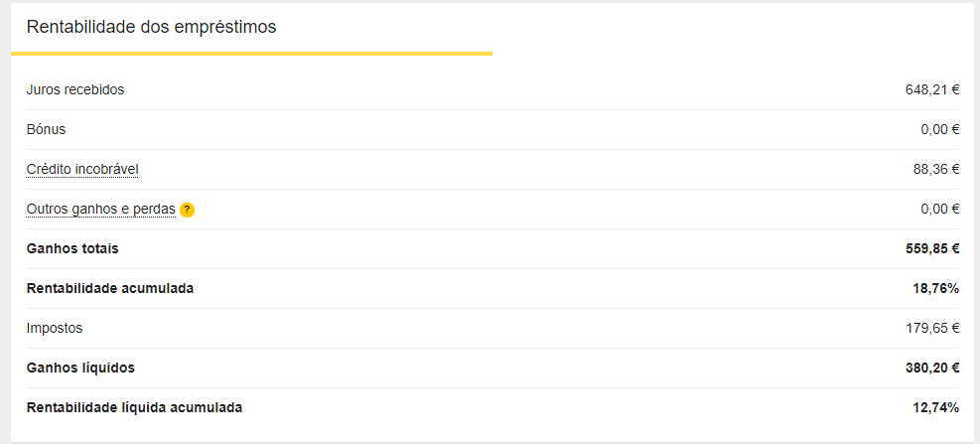This screenshot has width=980, height=444.
Task: Select the 648,21 € interest value
Action: [931, 89]
